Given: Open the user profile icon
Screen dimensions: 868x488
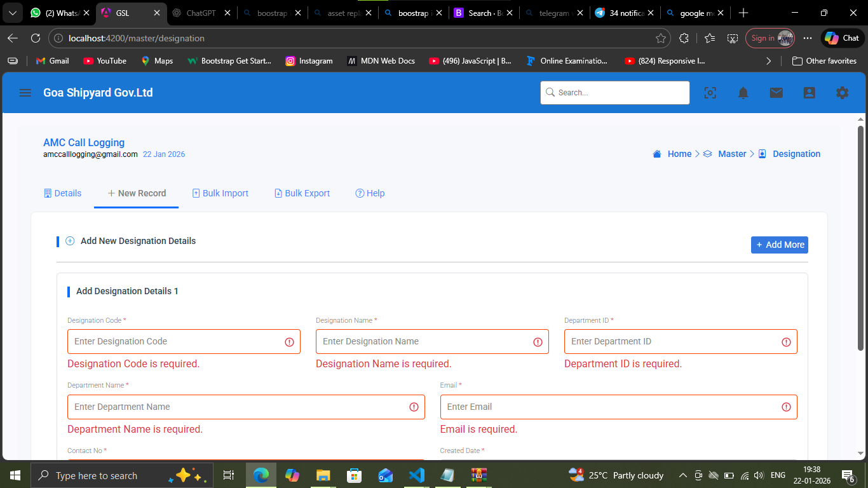Looking at the screenshot, I should tap(810, 93).
